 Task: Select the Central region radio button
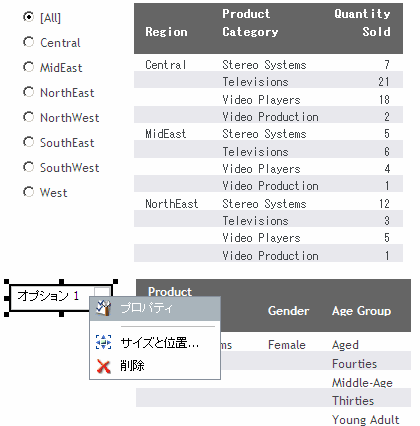coord(29,42)
